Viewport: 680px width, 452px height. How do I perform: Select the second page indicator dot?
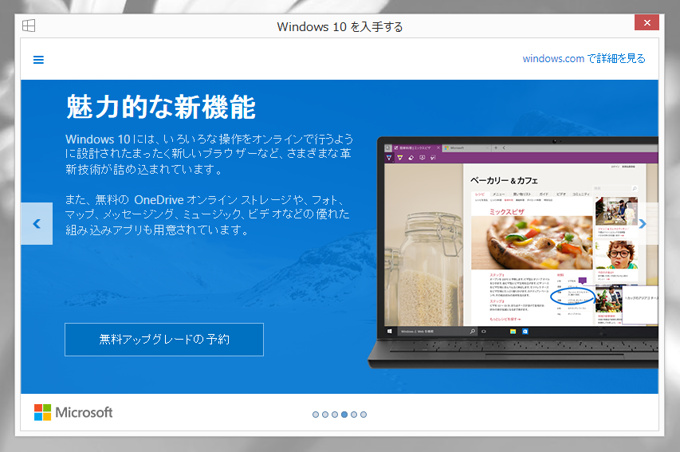pyautogui.click(x=325, y=415)
